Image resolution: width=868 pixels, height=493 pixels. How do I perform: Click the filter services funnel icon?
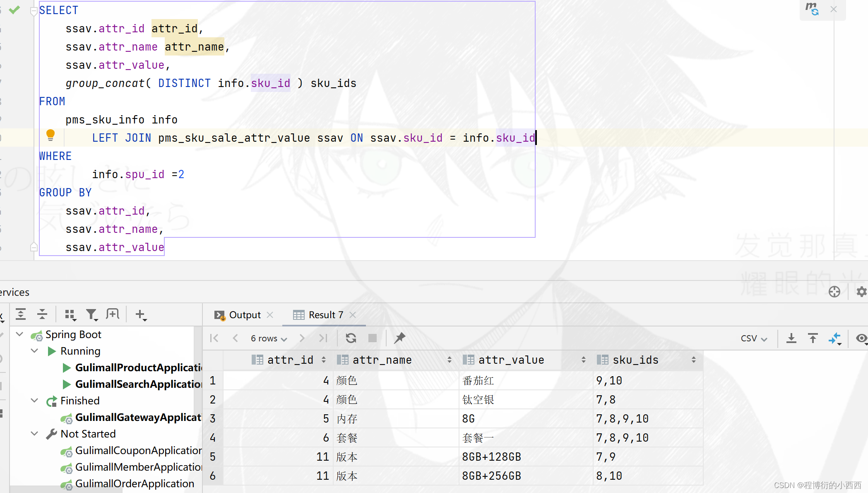coord(91,314)
